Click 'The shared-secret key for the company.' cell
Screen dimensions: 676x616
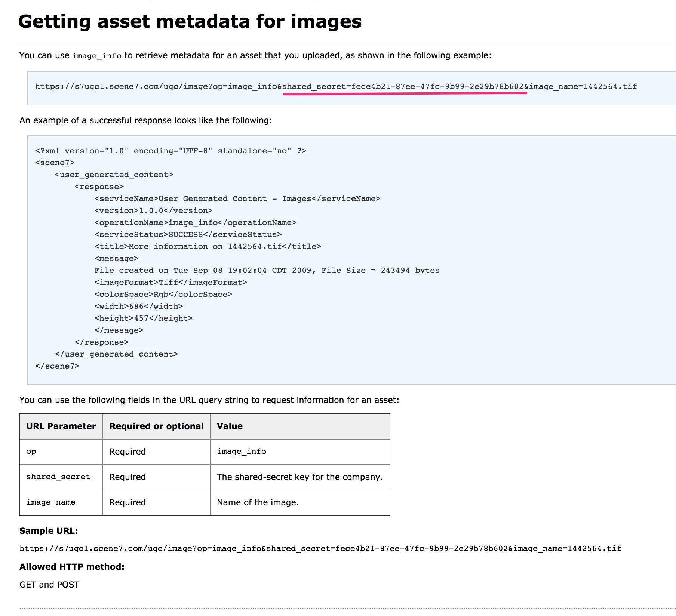pyautogui.click(x=300, y=477)
